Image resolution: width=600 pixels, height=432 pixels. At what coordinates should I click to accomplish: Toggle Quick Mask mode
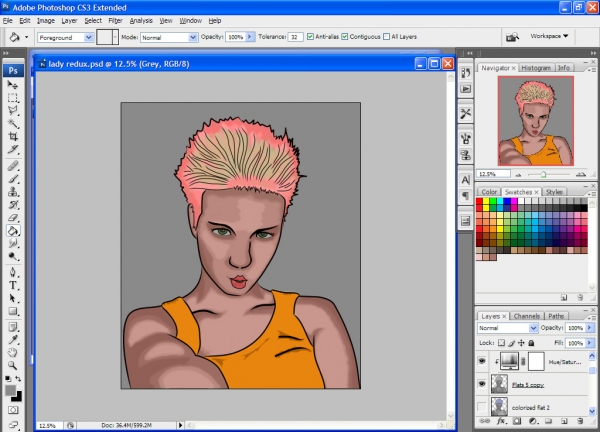click(13, 410)
